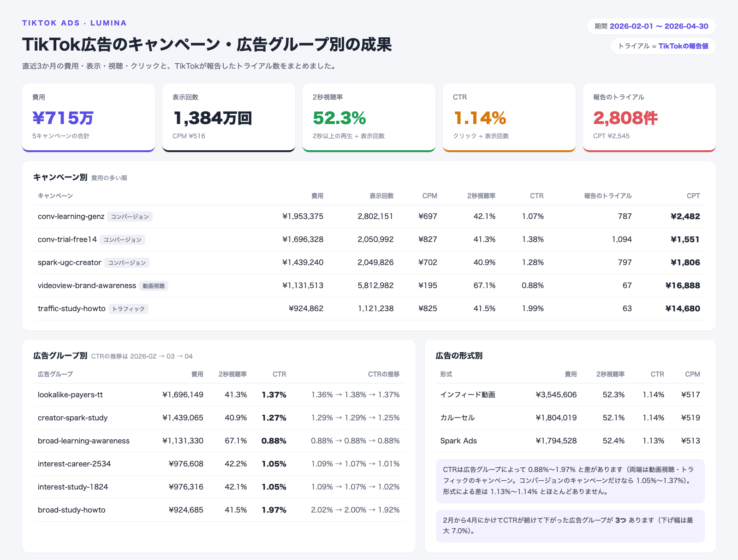The height and width of the screenshot is (560, 738).
Task: Click the 2.02% → 2.00% → 1.92% CTR trend
Action: [355, 510]
